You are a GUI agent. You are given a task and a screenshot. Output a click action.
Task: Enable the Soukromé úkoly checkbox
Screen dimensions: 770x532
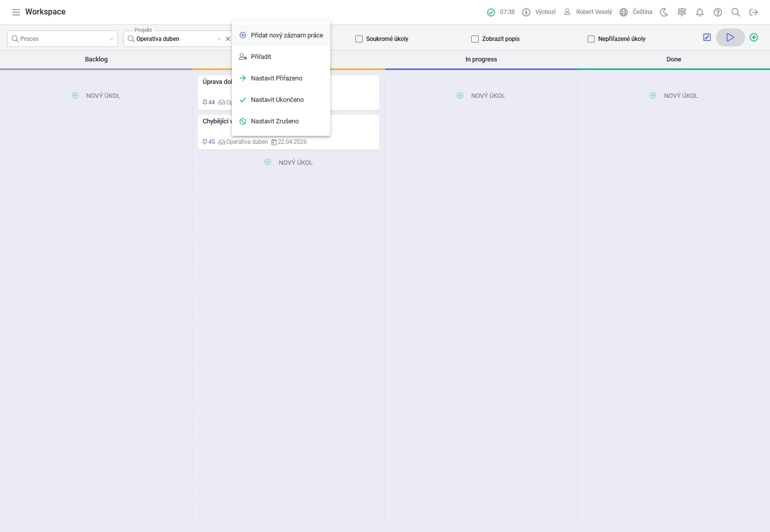point(359,39)
